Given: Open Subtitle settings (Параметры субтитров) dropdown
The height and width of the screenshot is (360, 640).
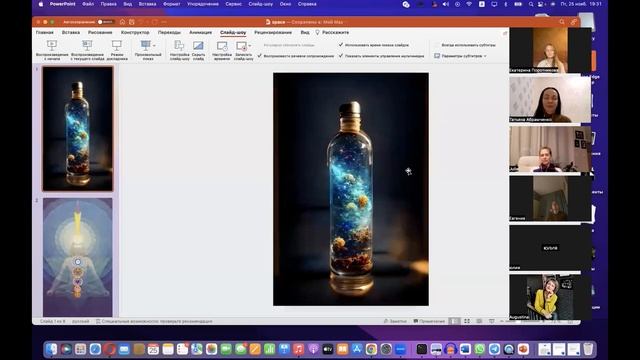Looking at the screenshot, I should pyautogui.click(x=460, y=56).
